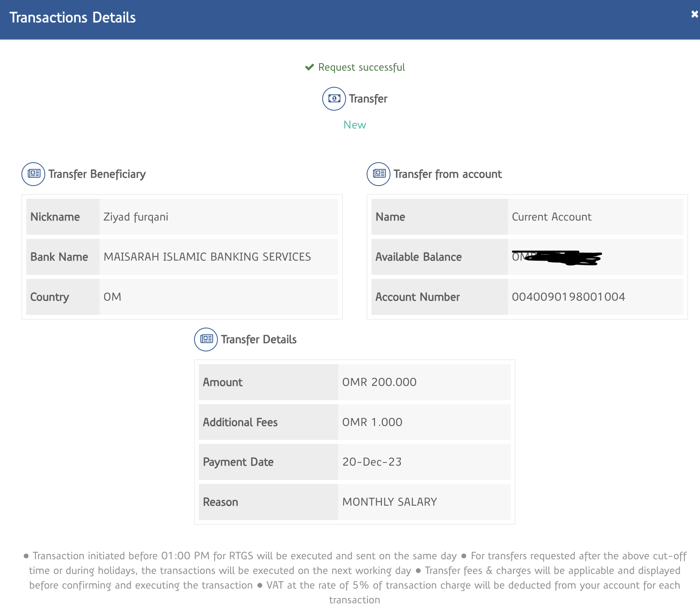
Task: Click the Current Account name value
Action: (x=551, y=217)
